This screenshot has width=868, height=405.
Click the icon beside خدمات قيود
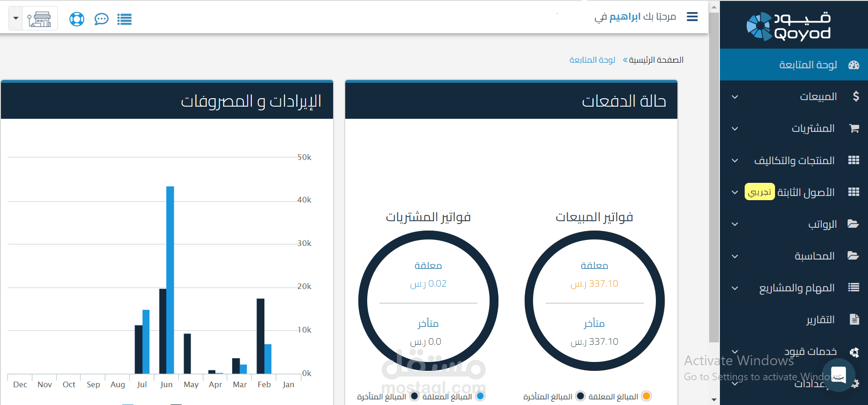click(854, 352)
